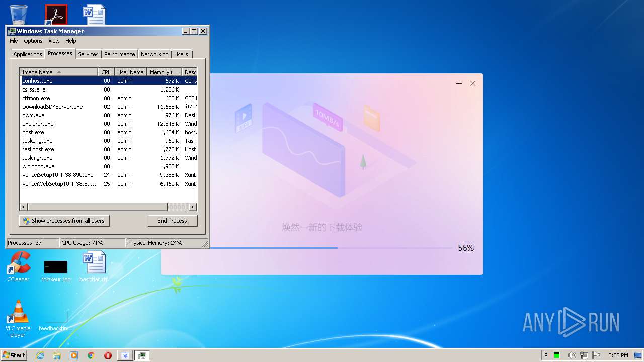This screenshot has width=644, height=362.
Task: Launch Opera browser from the taskbar
Action: [108, 355]
